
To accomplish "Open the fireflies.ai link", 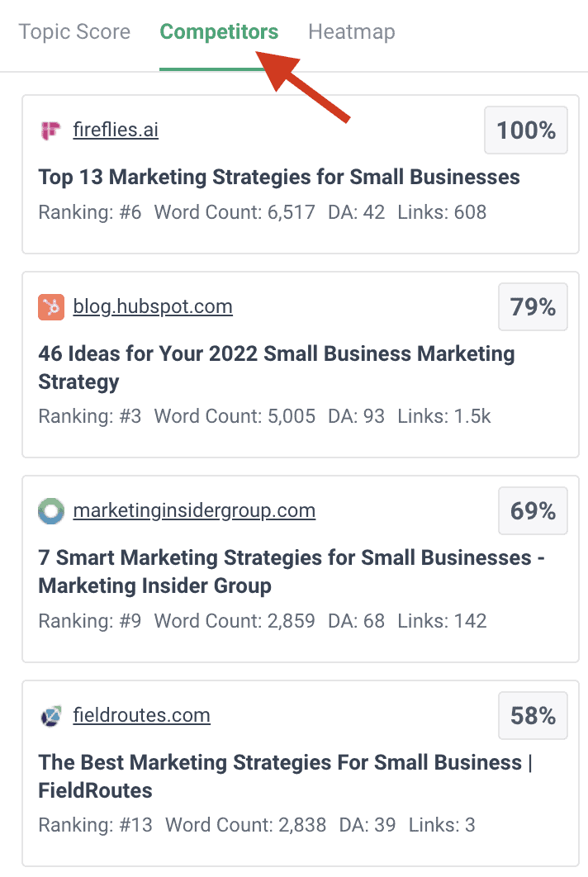I will point(116,130).
